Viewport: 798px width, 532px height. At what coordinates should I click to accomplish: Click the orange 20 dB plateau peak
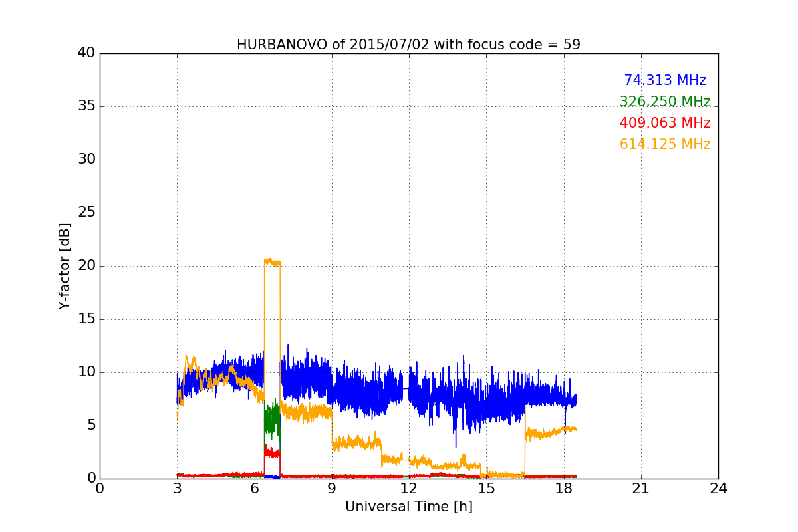coord(272,261)
